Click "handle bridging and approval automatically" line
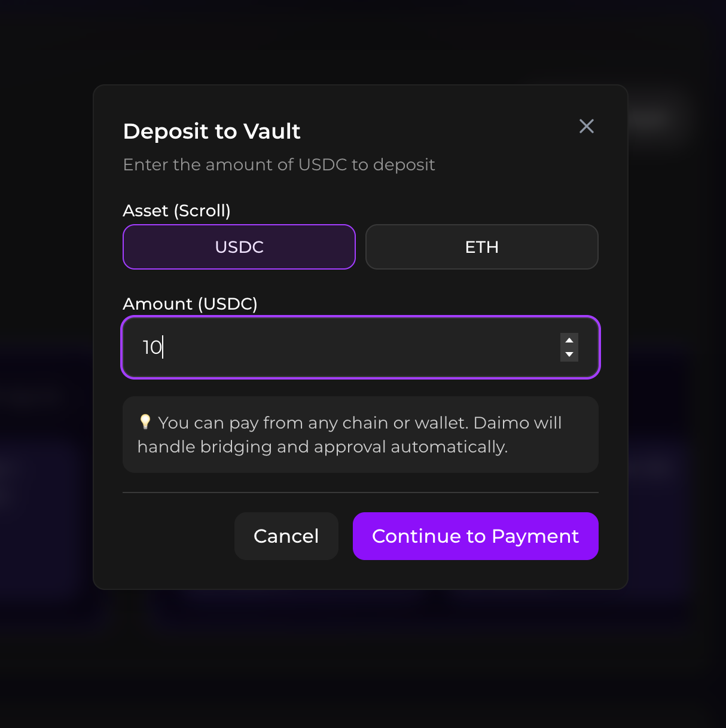 tap(322, 447)
